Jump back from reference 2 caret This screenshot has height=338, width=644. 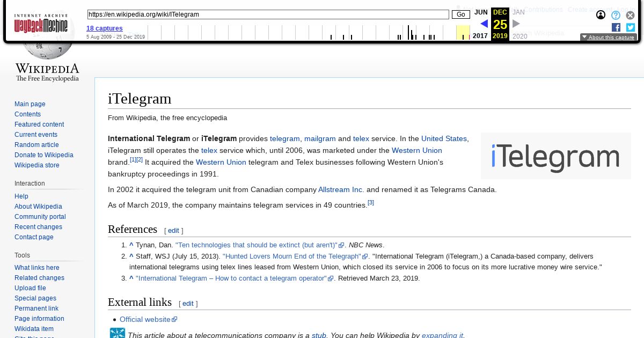[131, 256]
